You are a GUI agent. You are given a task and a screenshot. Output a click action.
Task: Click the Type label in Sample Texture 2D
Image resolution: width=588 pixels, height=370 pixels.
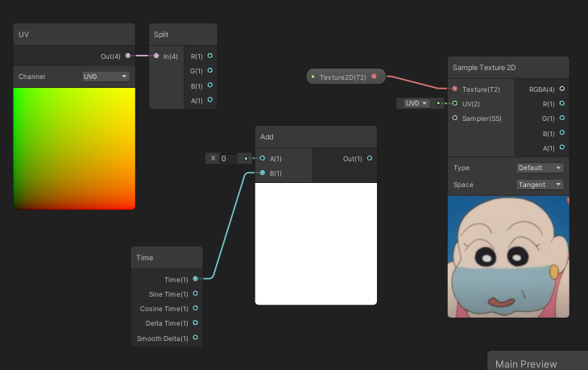(x=462, y=168)
